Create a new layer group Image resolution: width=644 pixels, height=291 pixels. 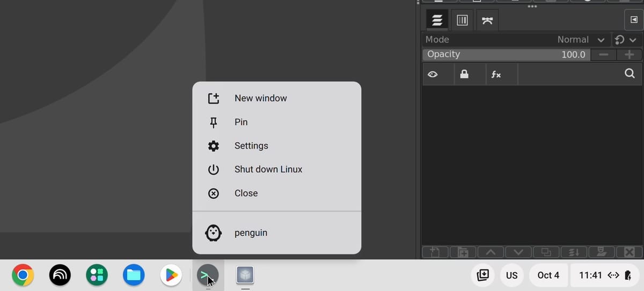[463, 252]
